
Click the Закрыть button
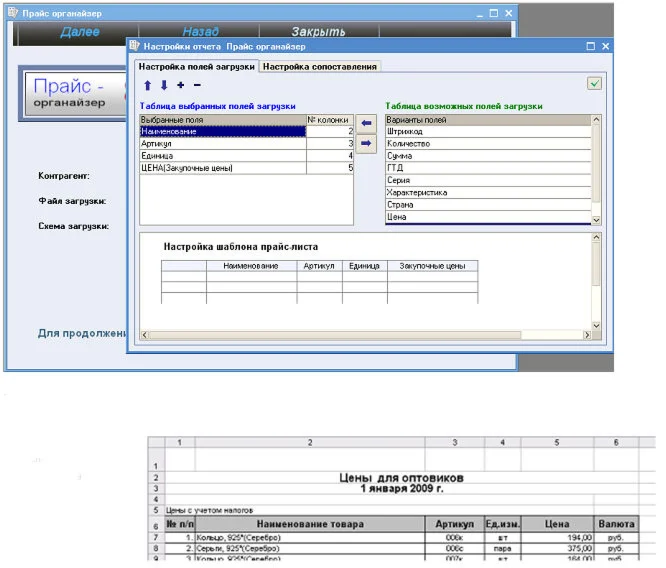point(318,32)
